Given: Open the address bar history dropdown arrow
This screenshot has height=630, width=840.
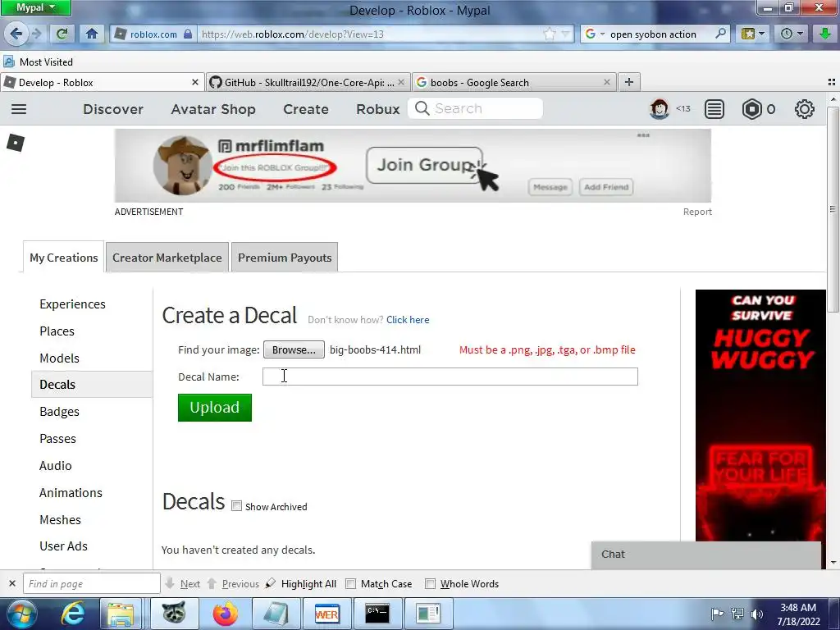Looking at the screenshot, I should pyautogui.click(x=565, y=34).
